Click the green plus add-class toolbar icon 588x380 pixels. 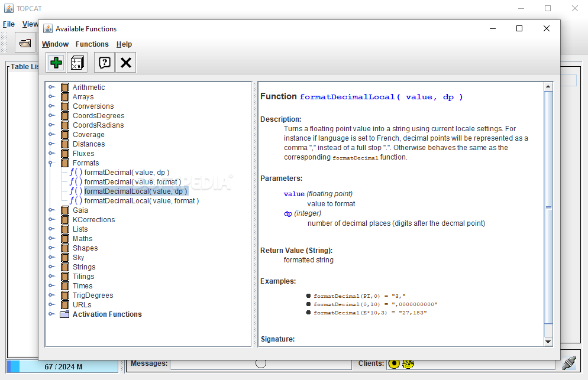pos(56,62)
